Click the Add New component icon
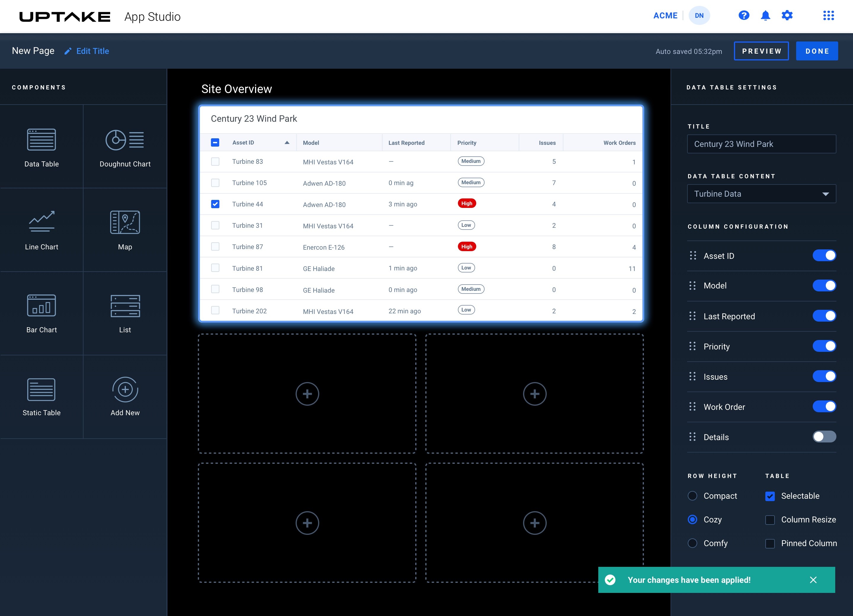 (125, 390)
